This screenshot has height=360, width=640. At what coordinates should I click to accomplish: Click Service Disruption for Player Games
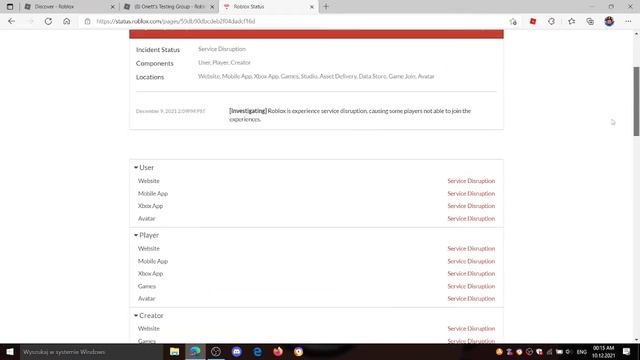point(471,286)
